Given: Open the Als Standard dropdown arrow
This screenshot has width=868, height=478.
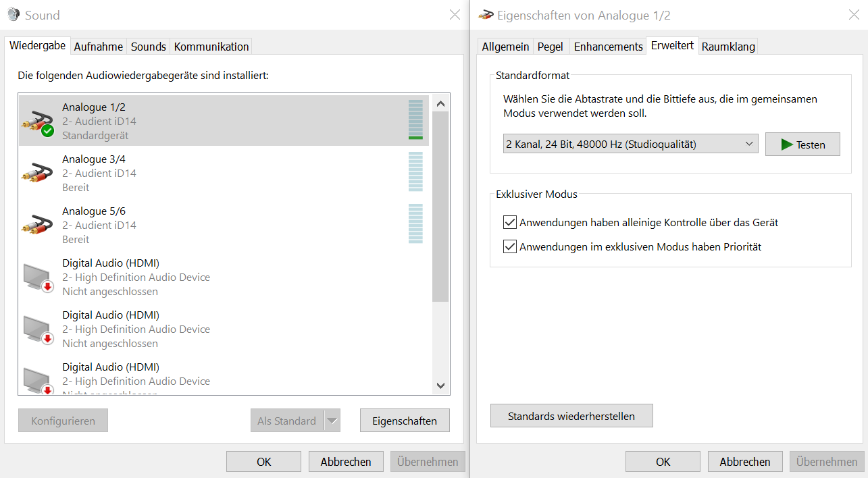Looking at the screenshot, I should pos(332,420).
